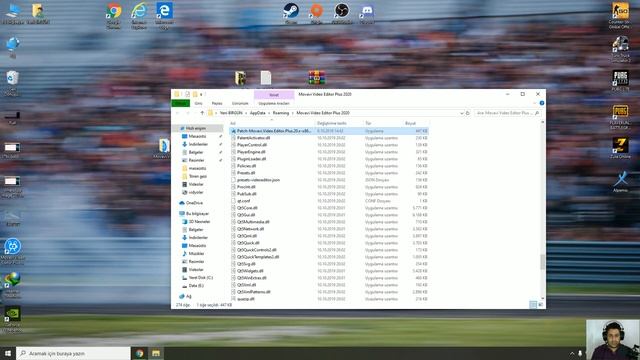The image size is (640, 360).
Task: Switch to details view layout button
Action: [533, 305]
